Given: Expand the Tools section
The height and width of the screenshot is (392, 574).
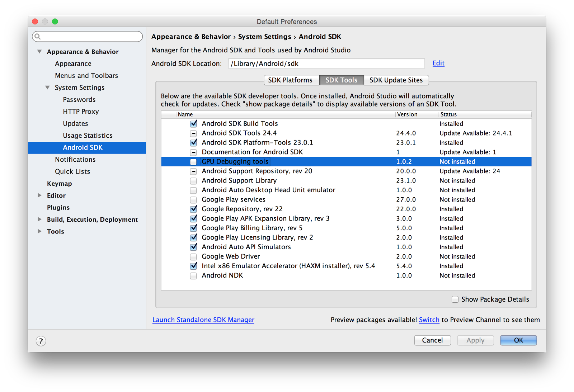Looking at the screenshot, I should pyautogui.click(x=39, y=231).
